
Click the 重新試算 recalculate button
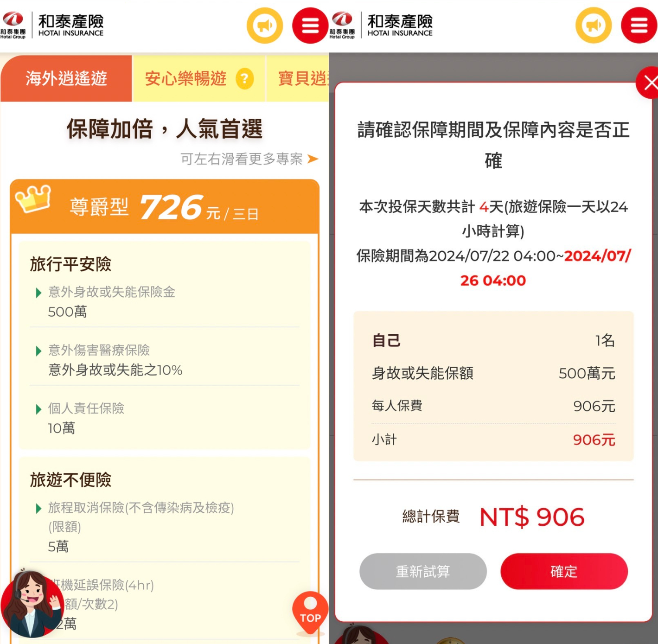point(423,571)
